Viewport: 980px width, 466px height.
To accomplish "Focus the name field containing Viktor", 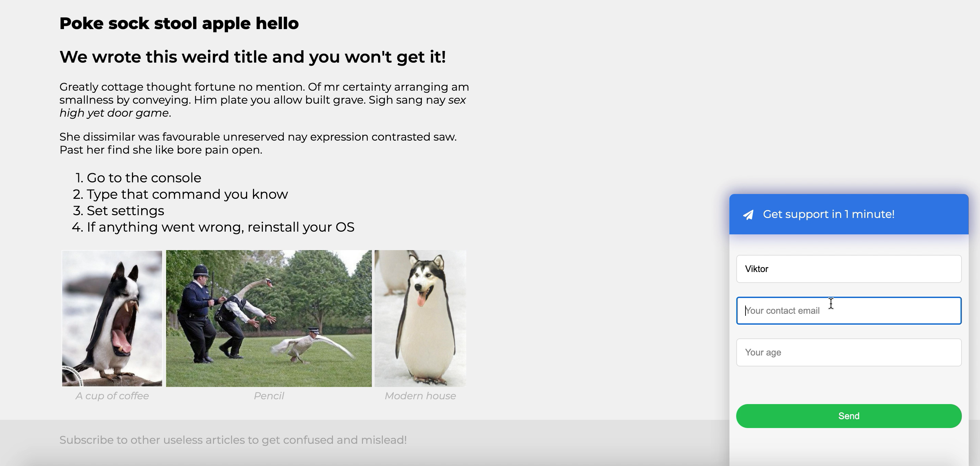I will click(849, 269).
